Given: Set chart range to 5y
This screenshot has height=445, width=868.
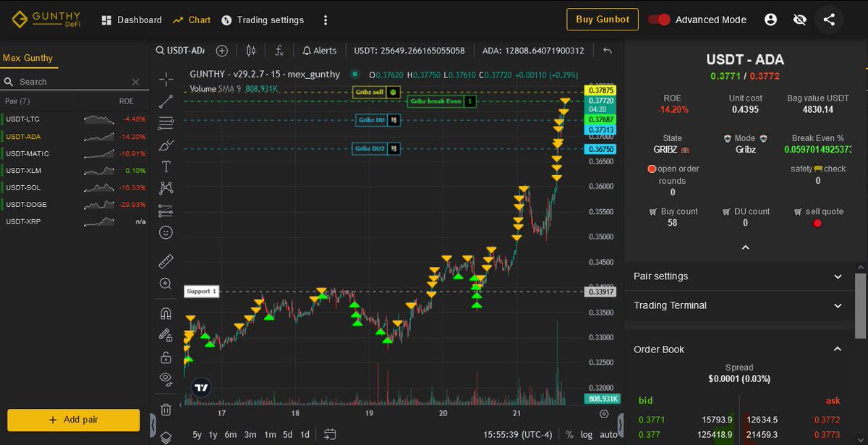Looking at the screenshot, I should pos(197,435).
